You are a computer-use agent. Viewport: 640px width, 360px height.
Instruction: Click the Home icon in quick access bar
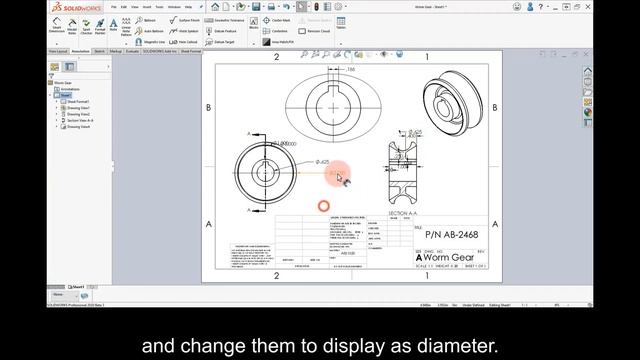coord(215,7)
